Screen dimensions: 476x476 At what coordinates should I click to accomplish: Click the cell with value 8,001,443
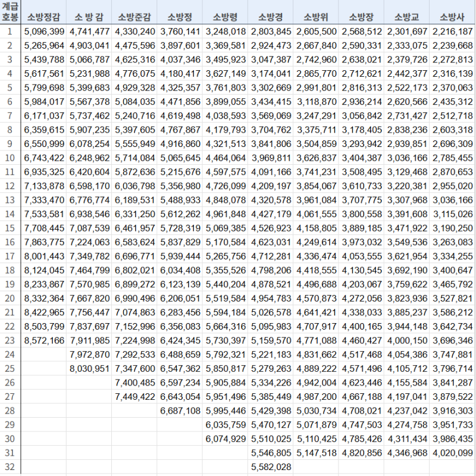click(x=43, y=256)
